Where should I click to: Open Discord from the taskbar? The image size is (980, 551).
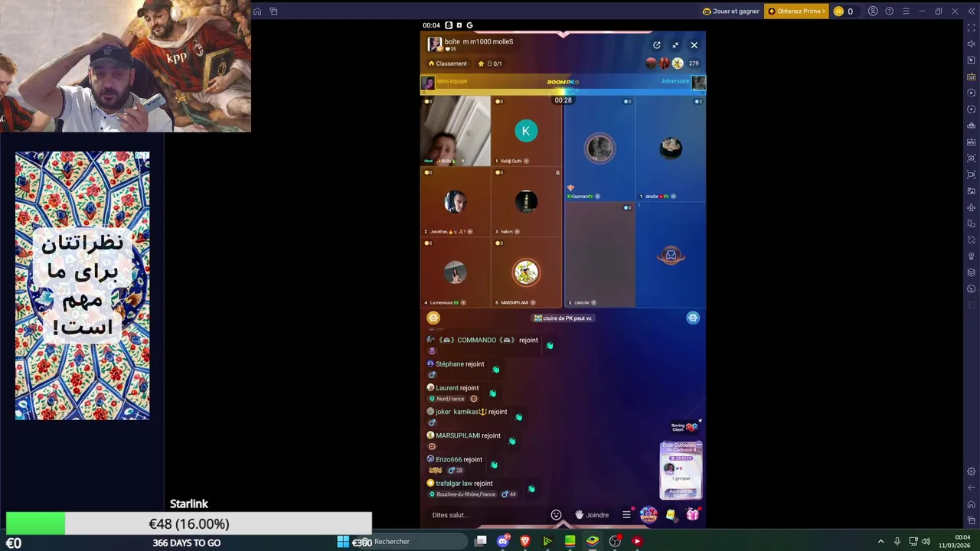[503, 541]
